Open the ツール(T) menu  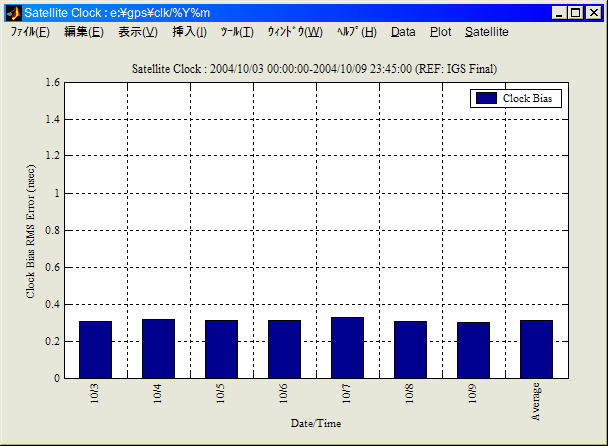tap(237, 32)
